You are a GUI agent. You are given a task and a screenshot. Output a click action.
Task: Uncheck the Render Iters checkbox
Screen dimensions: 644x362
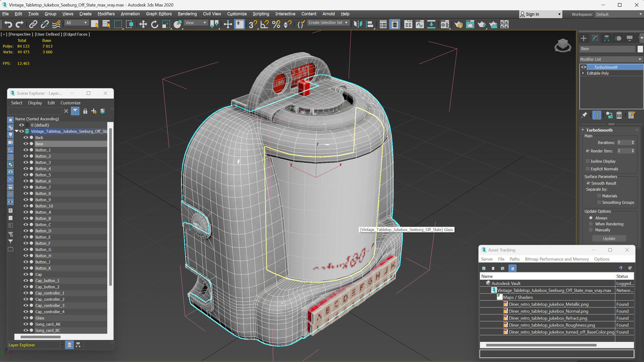(587, 151)
